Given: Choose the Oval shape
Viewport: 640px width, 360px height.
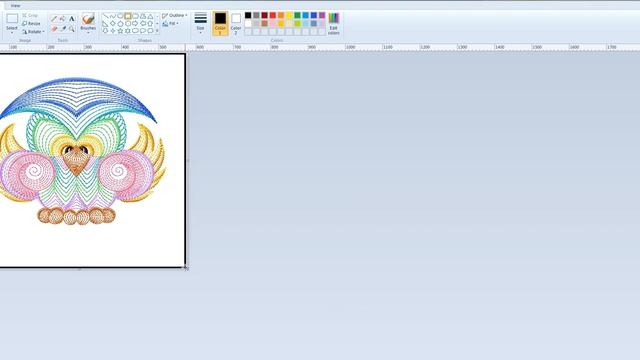Looking at the screenshot, I should pos(120,16).
